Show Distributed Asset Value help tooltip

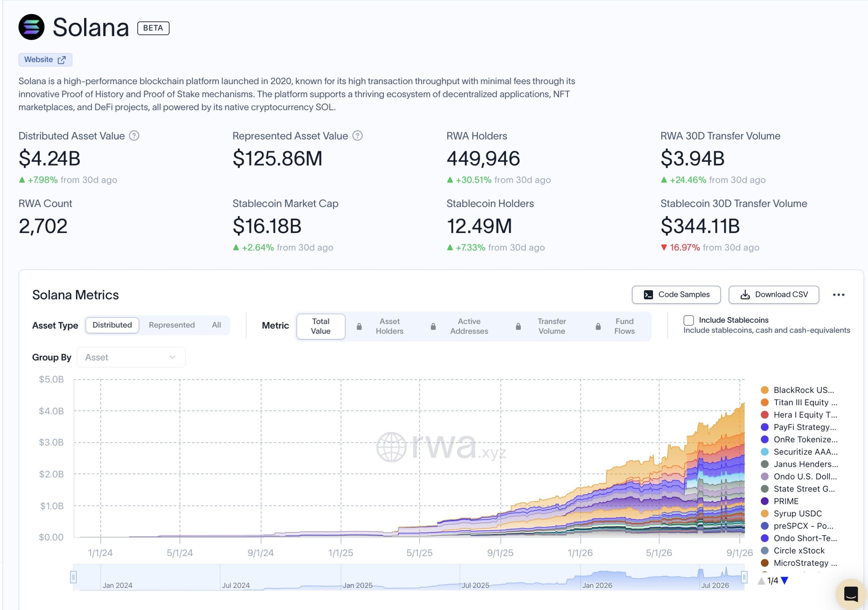coord(134,136)
